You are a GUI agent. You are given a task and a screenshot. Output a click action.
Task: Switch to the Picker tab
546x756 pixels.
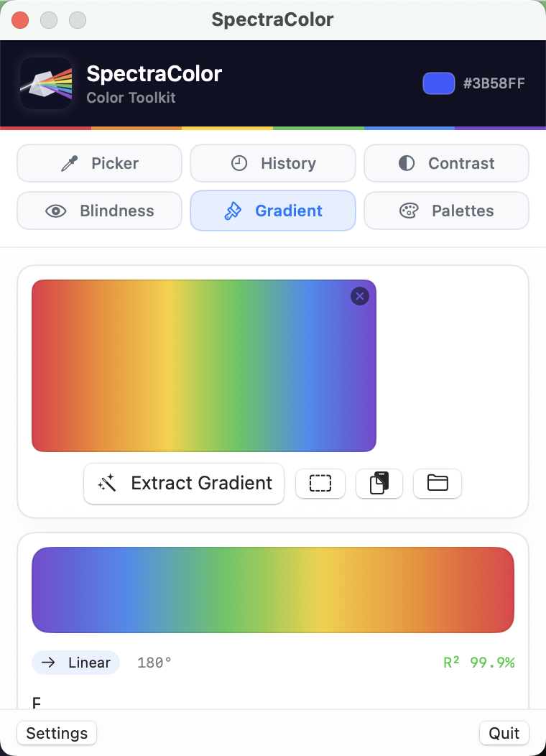(99, 163)
